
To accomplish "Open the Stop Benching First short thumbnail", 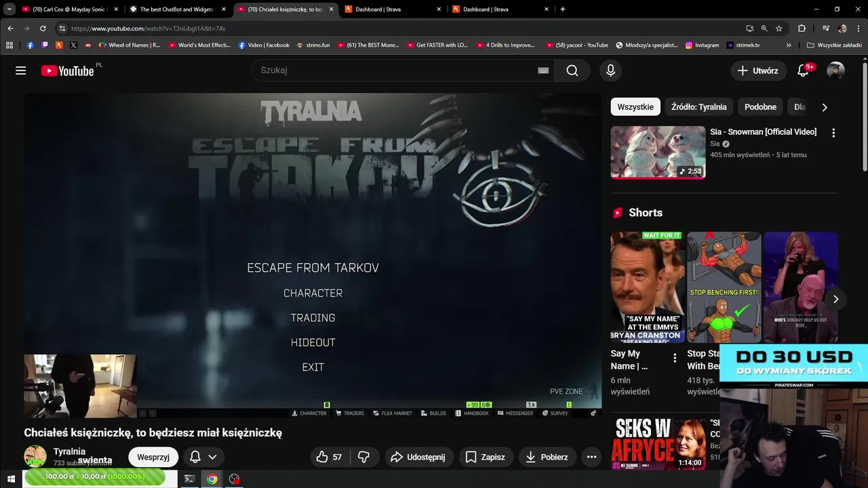I will [724, 287].
